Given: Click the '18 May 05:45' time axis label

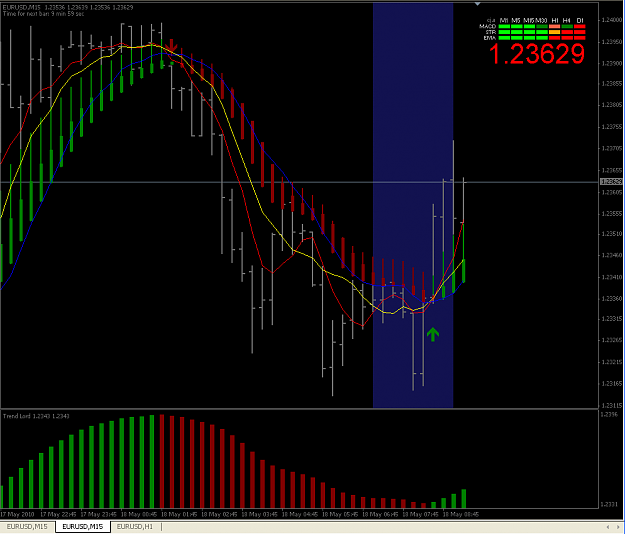Looking at the screenshot, I should click(340, 514).
